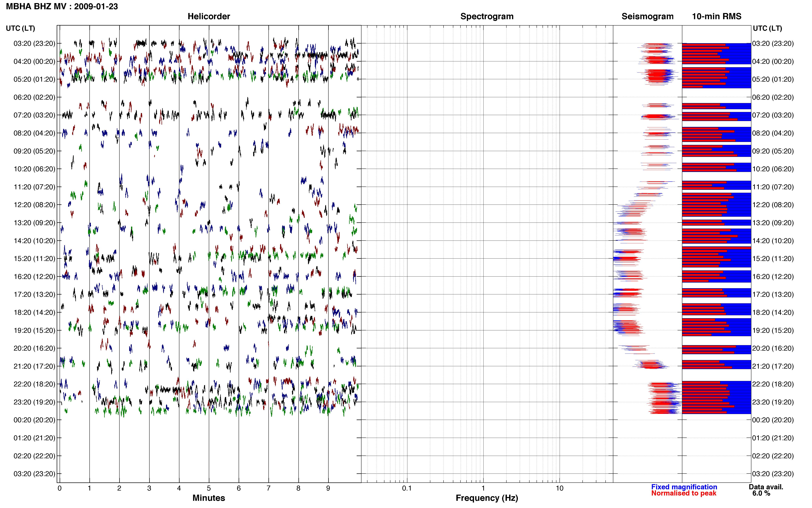Click '00:20 (20:20)' on the right time axis
This screenshot has width=812, height=508.
pos(773,420)
